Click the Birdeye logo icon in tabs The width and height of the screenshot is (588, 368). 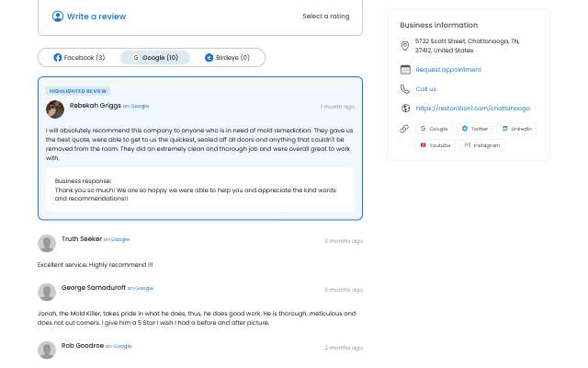(209, 57)
